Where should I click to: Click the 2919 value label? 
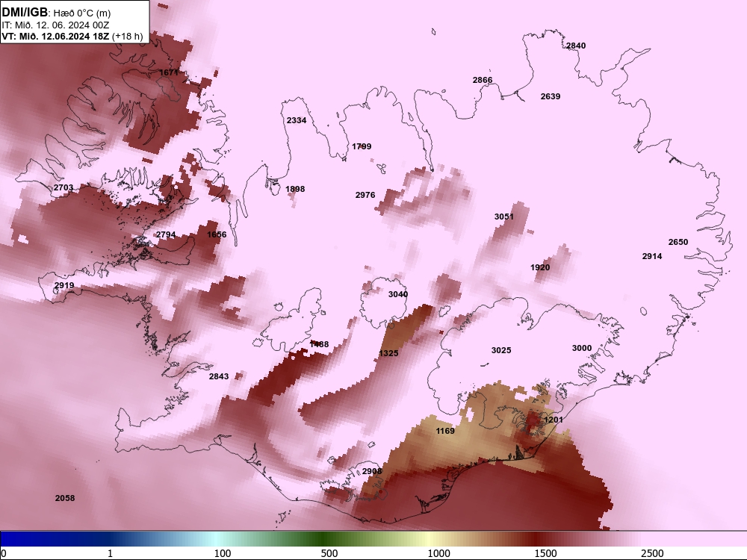click(64, 286)
